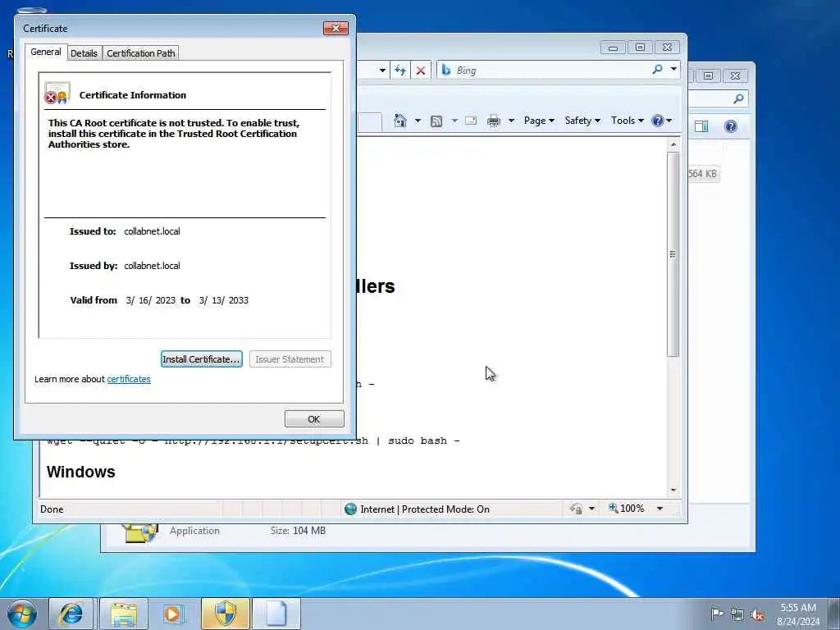Click the Size: 104 MB detail text
The image size is (840, 630).
tap(298, 531)
